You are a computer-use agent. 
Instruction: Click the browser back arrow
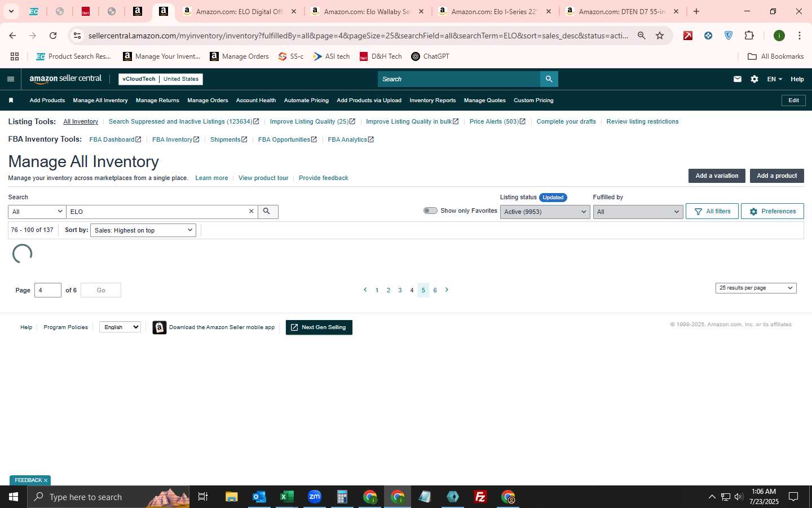point(12,36)
